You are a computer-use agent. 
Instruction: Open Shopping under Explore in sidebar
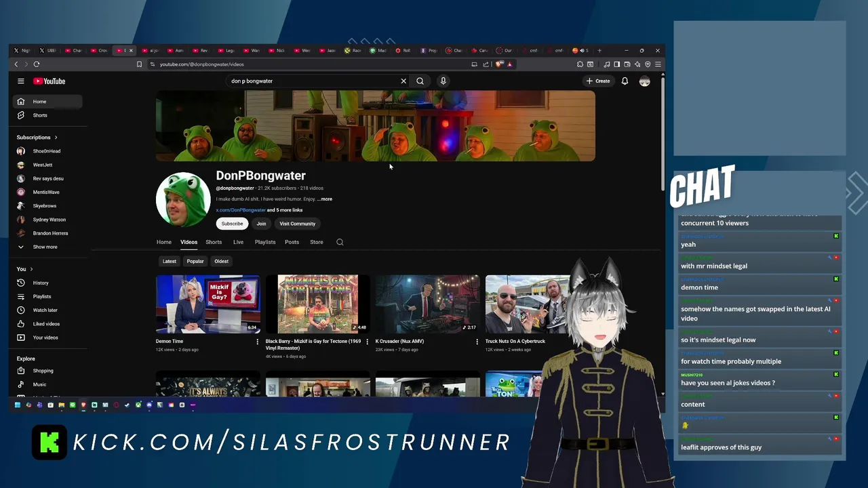pyautogui.click(x=47, y=371)
